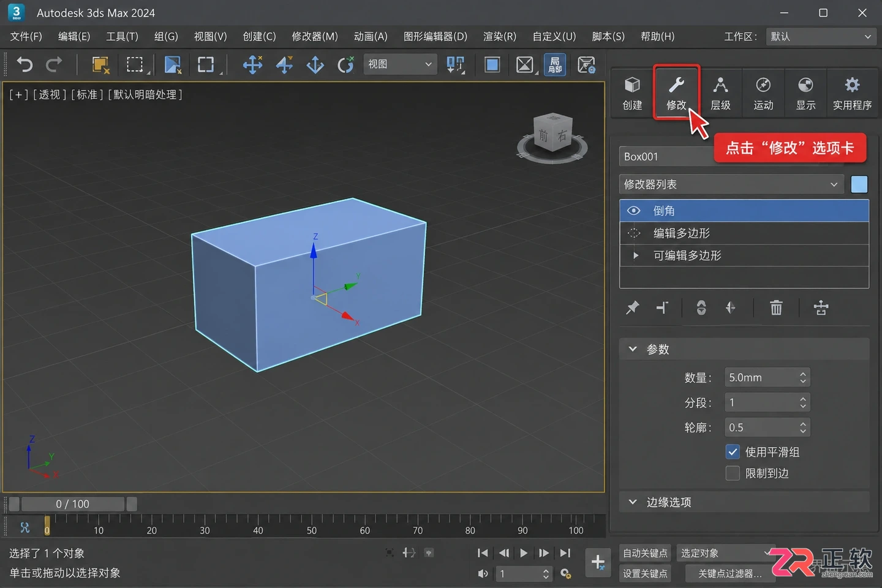
Task: Click the 局部 render icon
Action: pyautogui.click(x=555, y=64)
